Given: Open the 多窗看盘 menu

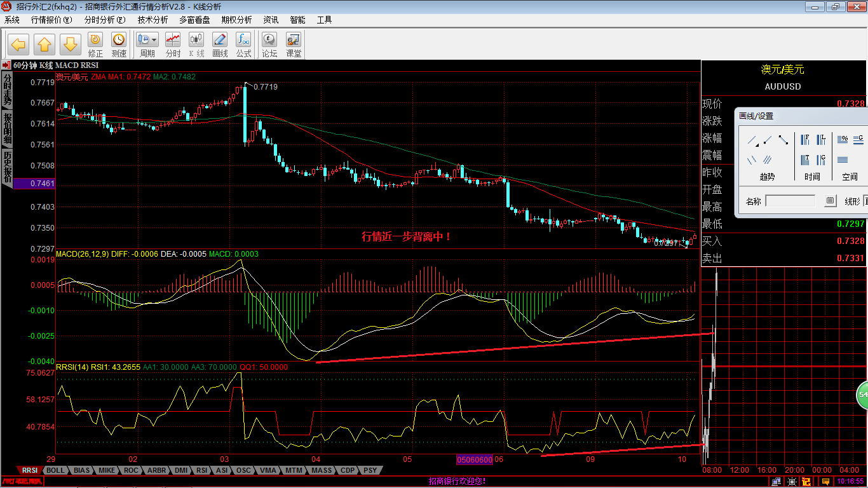Looking at the screenshot, I should pyautogui.click(x=194, y=20).
